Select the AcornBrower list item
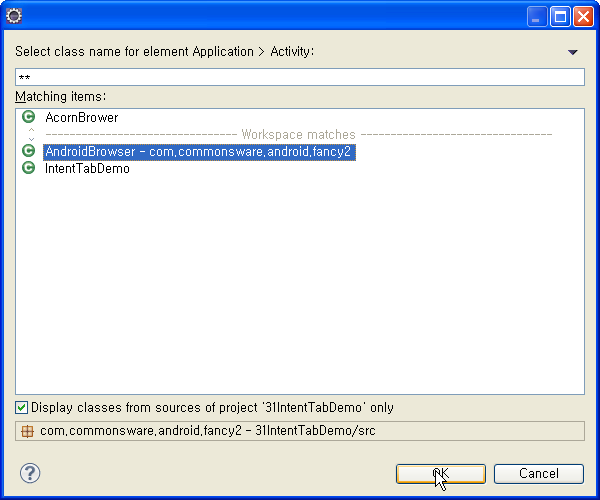600x500 pixels. coord(82,117)
